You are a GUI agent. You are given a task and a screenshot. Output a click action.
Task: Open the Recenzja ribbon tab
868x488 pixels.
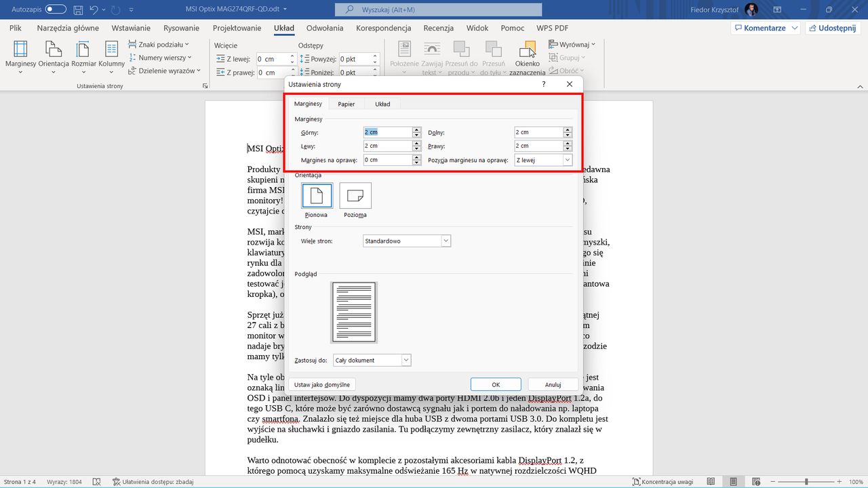tap(438, 28)
